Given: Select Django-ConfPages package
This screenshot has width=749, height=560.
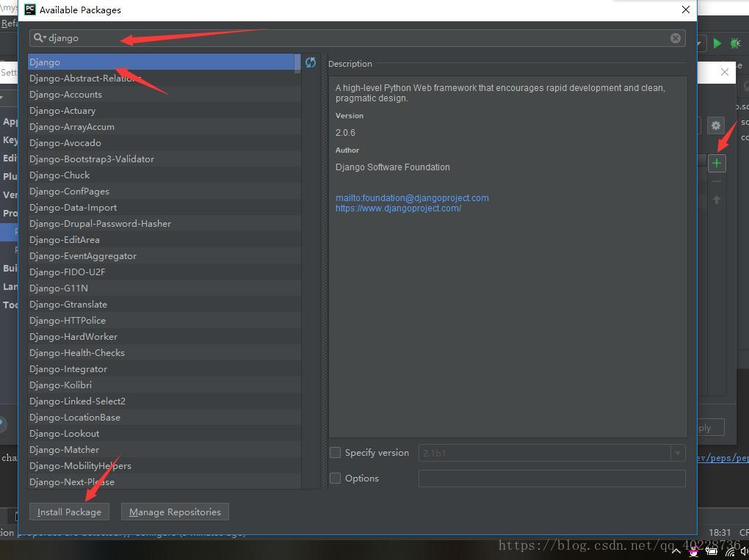Looking at the screenshot, I should pos(164,192).
